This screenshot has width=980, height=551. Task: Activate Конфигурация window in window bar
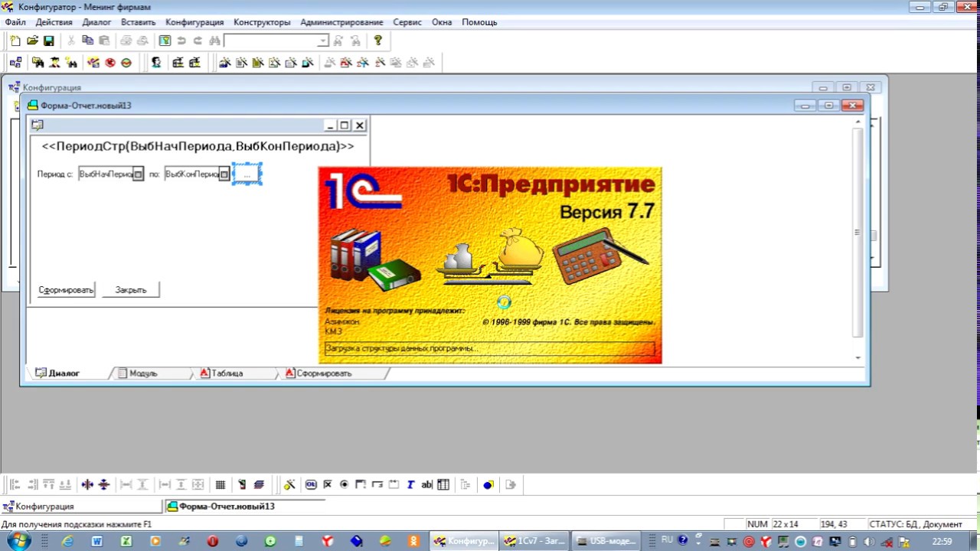(x=81, y=507)
